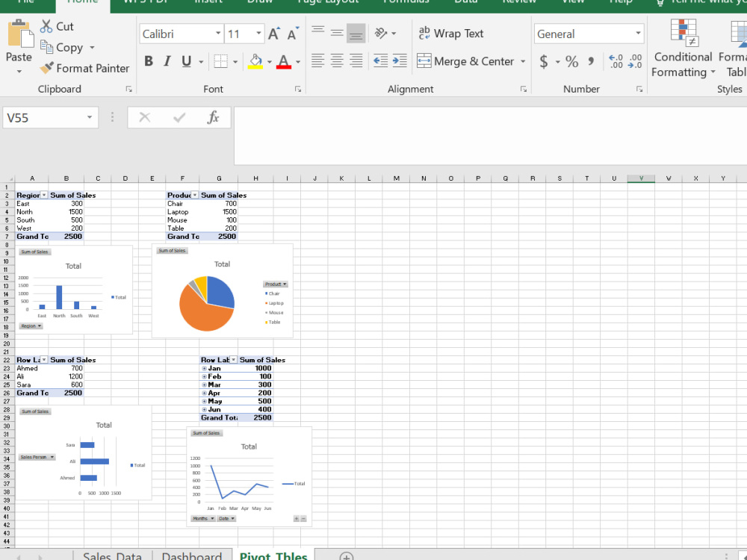Expand the Jan row in pivot table

click(x=204, y=369)
